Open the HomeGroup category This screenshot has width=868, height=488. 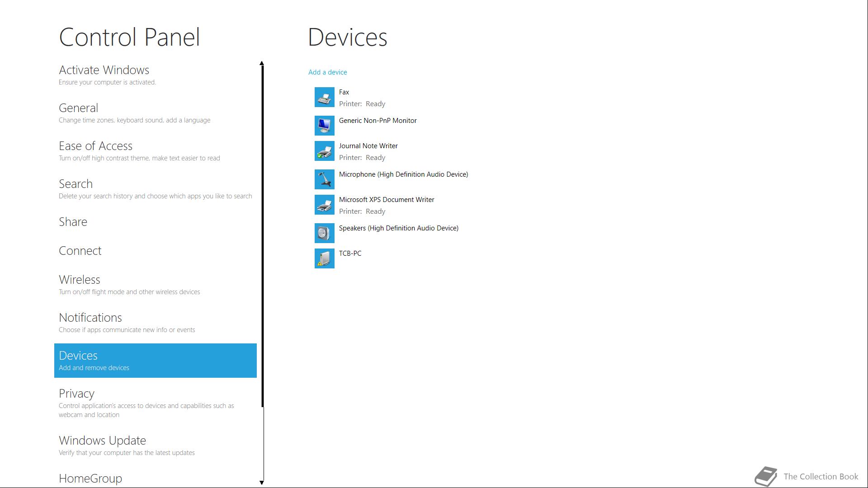point(156,478)
